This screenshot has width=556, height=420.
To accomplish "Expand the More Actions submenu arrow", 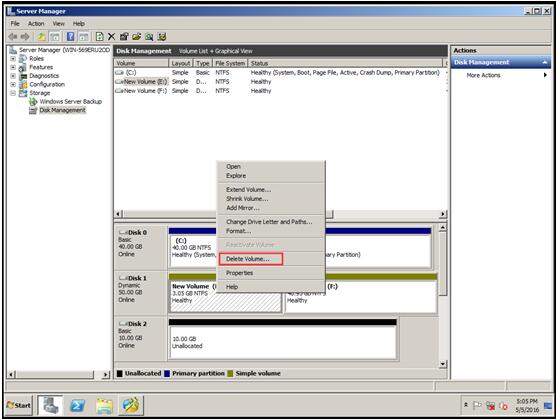I will pyautogui.click(x=545, y=75).
